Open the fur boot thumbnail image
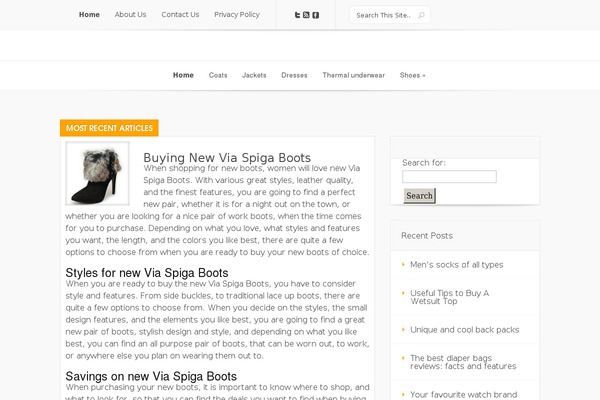This screenshot has height=400, width=600. tap(97, 173)
